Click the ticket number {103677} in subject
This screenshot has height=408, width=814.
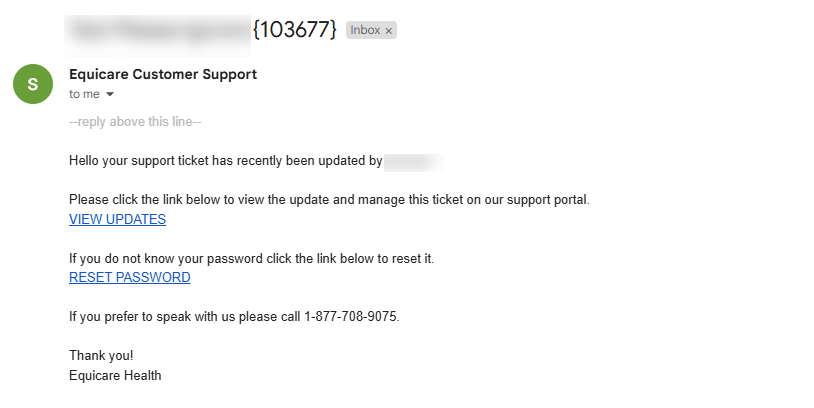tap(294, 29)
